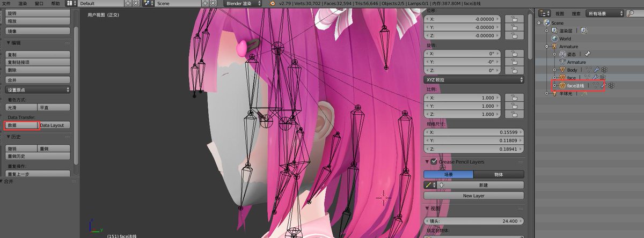Click the Scene icon in outliner
644x238 pixels.
(x=547, y=23)
